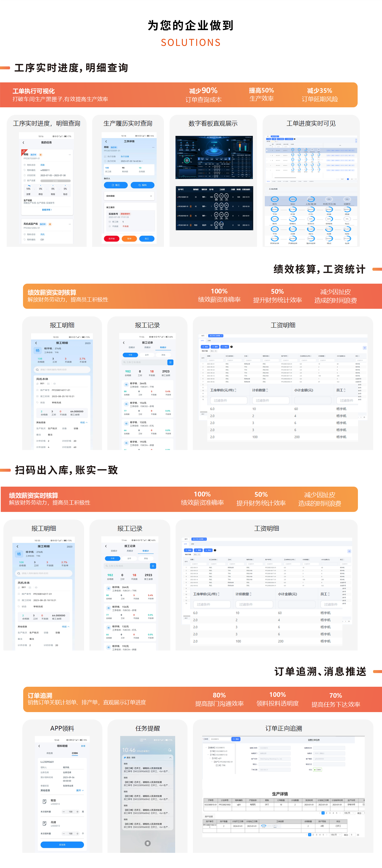
Task: Switch to the 已领料 tab
Action: pos(75,753)
